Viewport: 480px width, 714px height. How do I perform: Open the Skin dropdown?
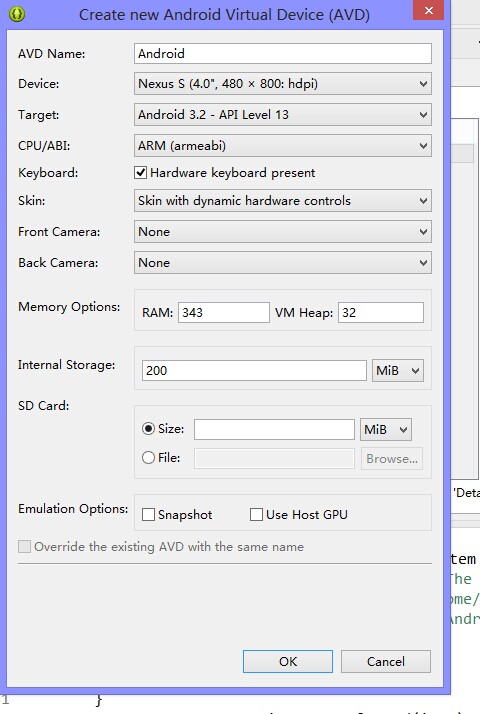pyautogui.click(x=283, y=201)
